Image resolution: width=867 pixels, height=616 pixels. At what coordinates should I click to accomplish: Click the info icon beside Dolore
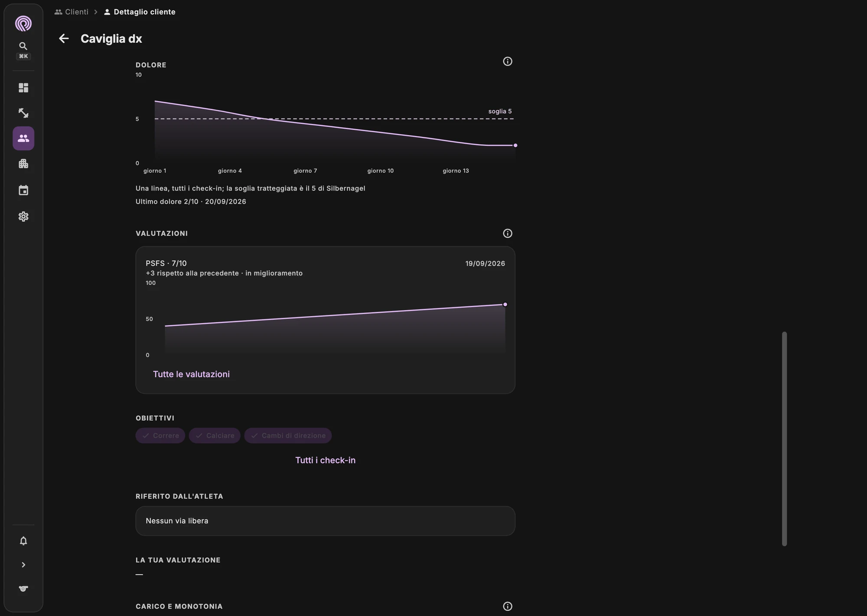(508, 62)
